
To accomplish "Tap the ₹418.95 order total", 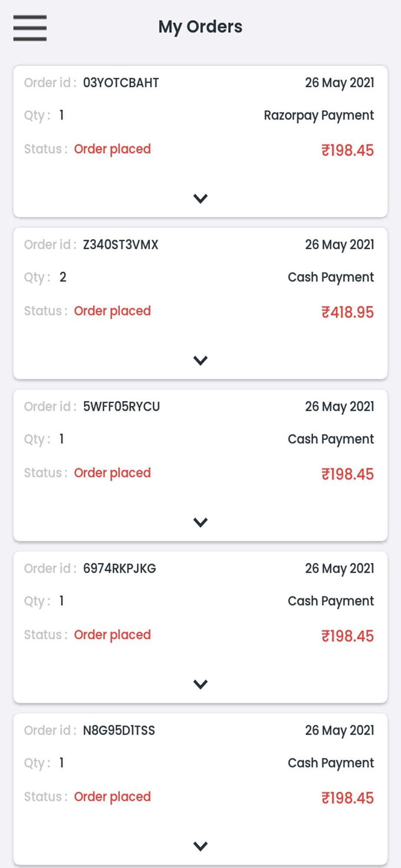I will [x=348, y=312].
